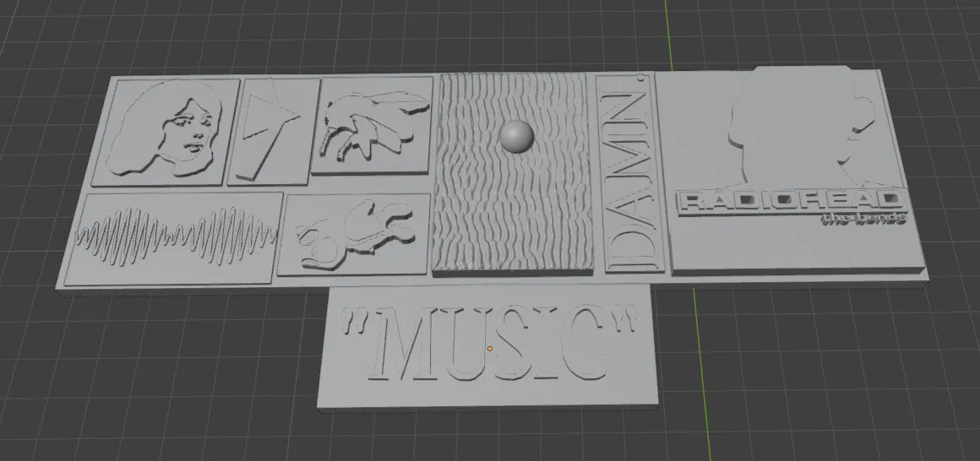
Task: Click the "MUSIC" engraved text plate
Action: pos(488,347)
